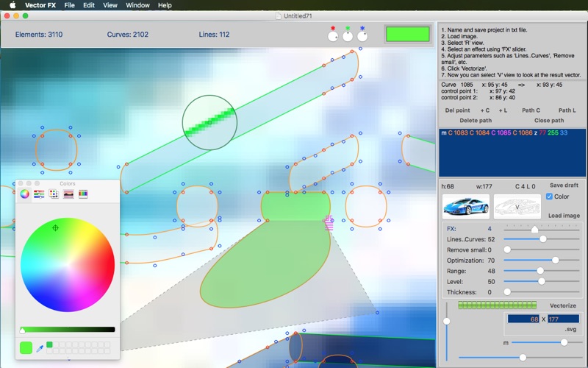Viewport: 588px width, 368px height.
Task: Open the Window menu
Action: tap(137, 5)
